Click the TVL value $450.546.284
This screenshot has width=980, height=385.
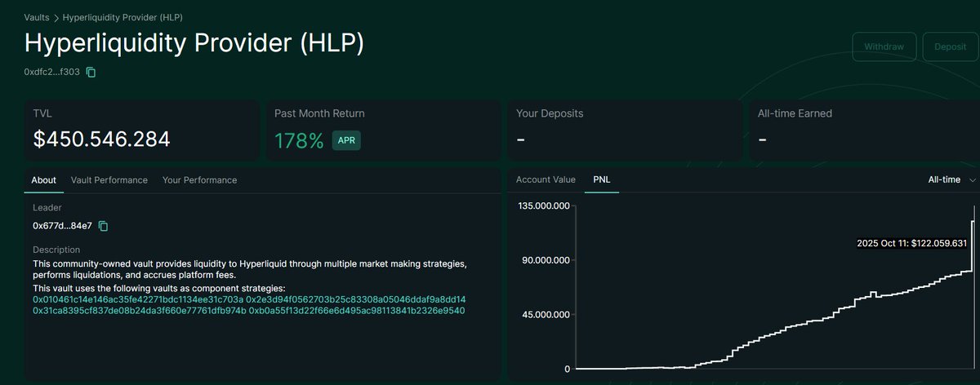coord(101,139)
